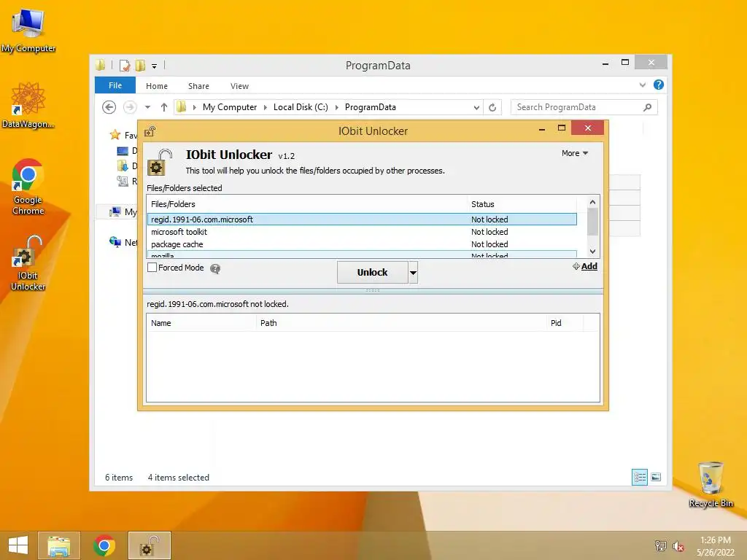747x560 pixels.
Task: Open Explorer help question mark
Action: (x=659, y=85)
